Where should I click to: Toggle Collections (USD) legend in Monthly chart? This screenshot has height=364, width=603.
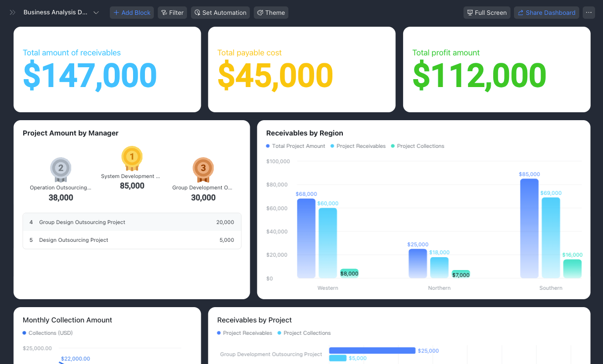point(47,333)
